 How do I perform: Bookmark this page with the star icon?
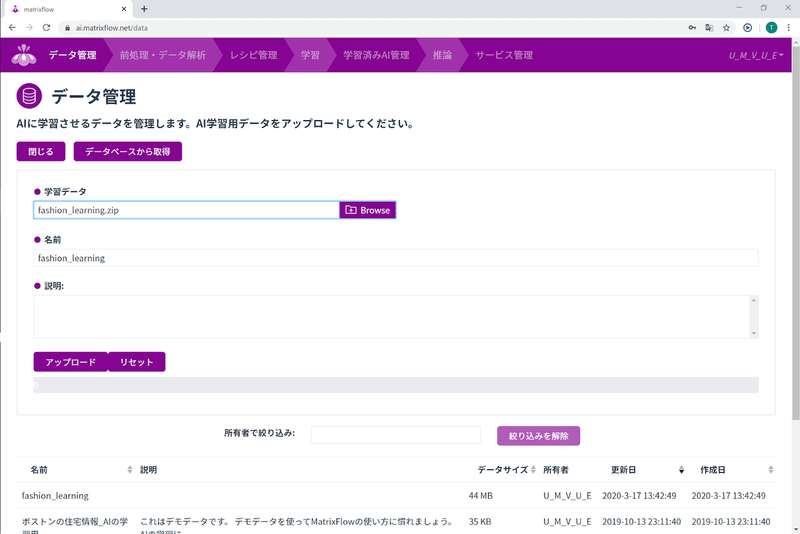[x=727, y=28]
